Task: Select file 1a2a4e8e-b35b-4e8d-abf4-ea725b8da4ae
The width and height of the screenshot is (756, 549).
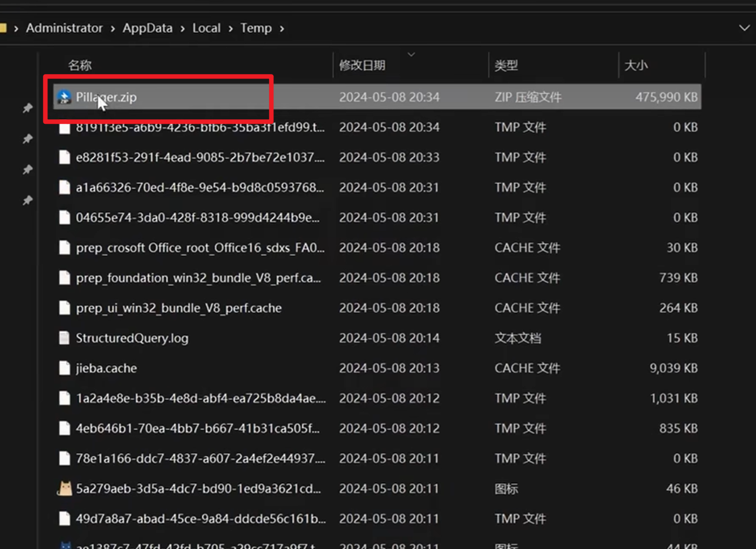Action: pyautogui.click(x=201, y=398)
